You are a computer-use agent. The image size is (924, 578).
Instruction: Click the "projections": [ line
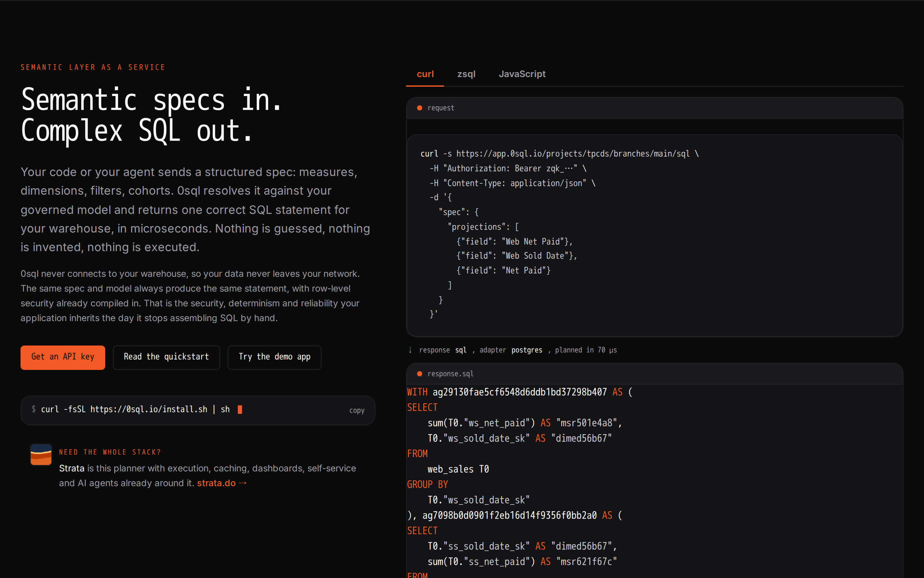483,227
